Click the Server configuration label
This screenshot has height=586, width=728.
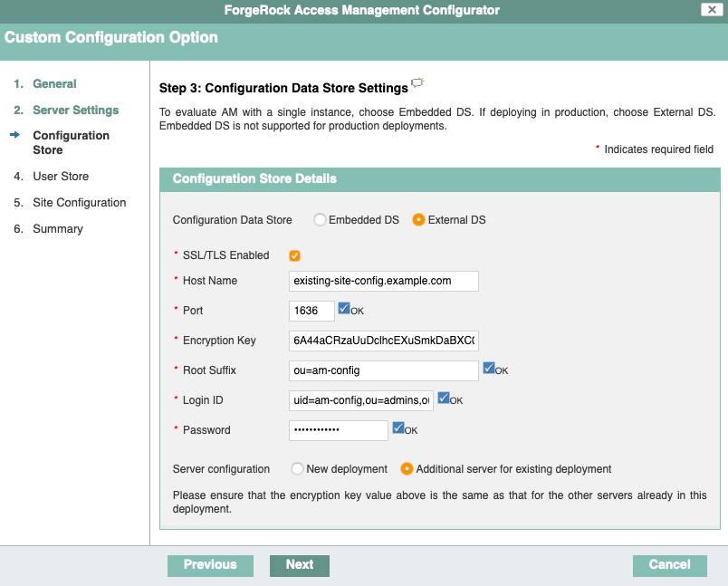coord(221,469)
